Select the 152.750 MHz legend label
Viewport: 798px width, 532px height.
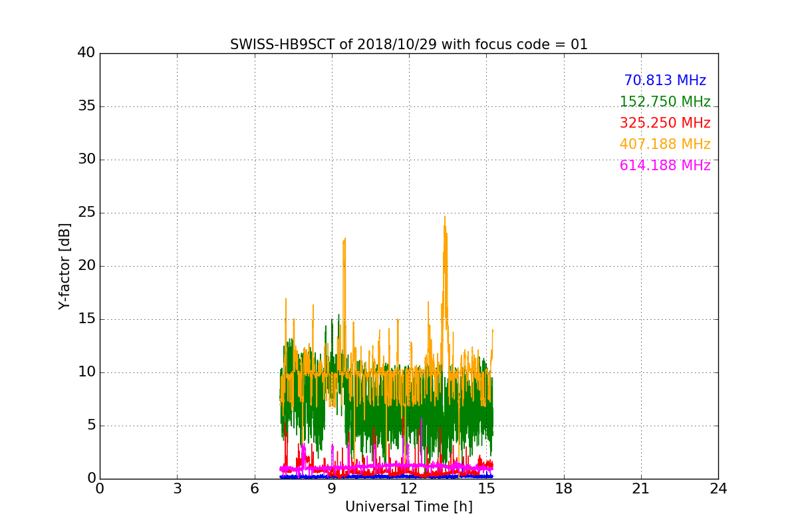pos(665,102)
